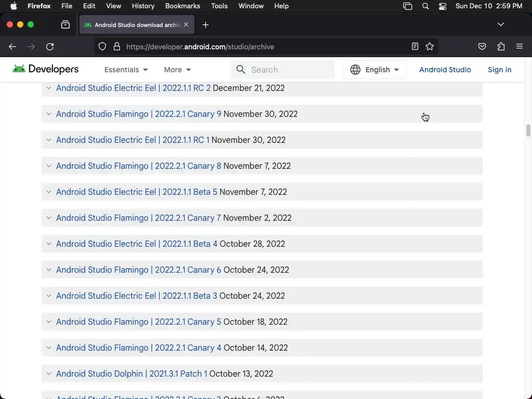Viewport: 532px width, 399px height.
Task: Expand the Dolphin Patch 1 row chevron
Action: tap(49, 374)
